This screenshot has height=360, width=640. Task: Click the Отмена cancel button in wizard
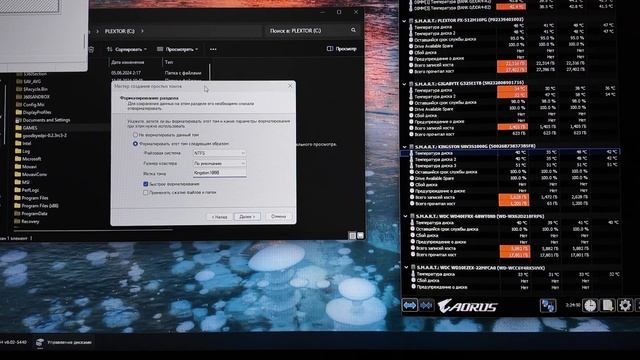[x=278, y=216]
